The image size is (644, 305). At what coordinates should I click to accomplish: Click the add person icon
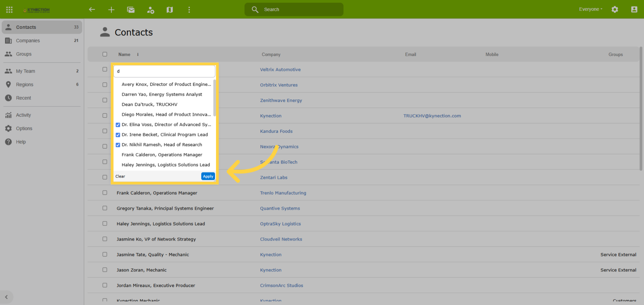click(x=151, y=10)
